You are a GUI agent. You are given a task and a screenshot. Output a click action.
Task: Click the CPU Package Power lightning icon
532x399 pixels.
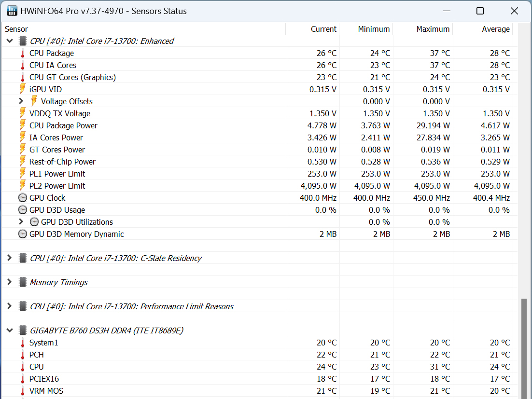pos(23,125)
